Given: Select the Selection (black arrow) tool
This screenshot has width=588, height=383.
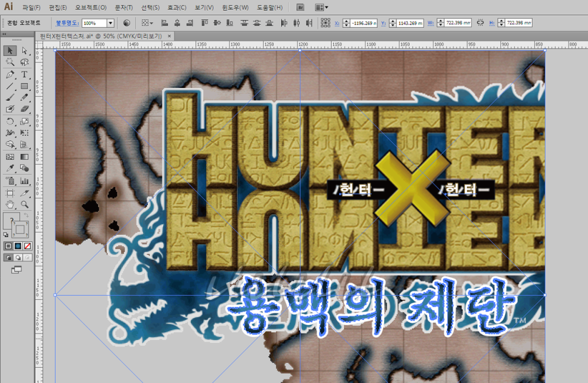Looking at the screenshot, I should [10, 50].
